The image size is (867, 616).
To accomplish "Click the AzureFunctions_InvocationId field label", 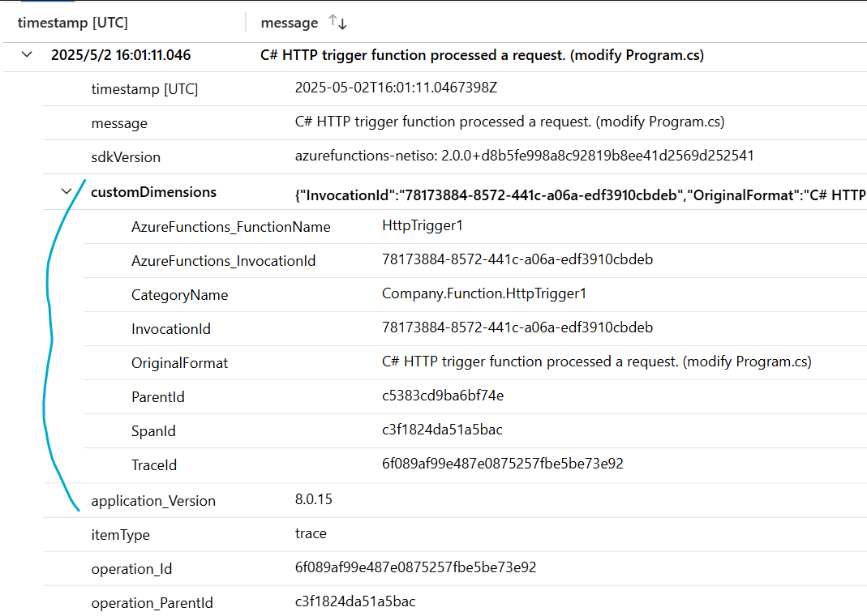I will pyautogui.click(x=223, y=261).
